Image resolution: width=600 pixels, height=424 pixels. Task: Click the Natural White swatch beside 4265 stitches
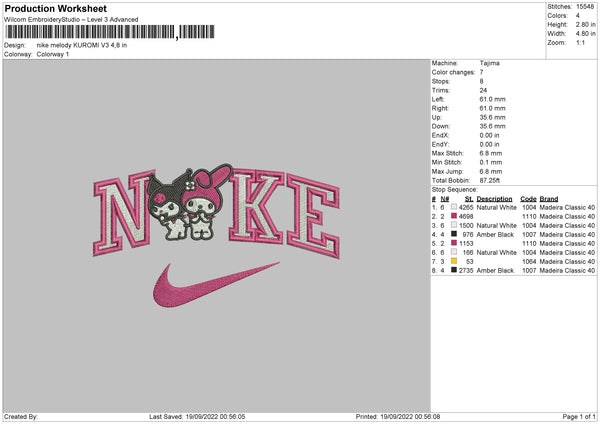454,207
